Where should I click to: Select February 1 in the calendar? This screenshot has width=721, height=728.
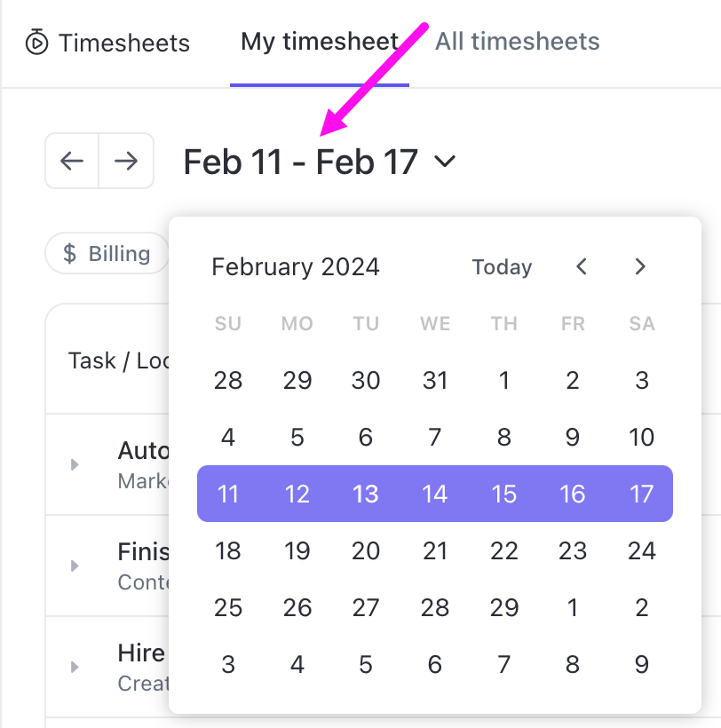(504, 381)
